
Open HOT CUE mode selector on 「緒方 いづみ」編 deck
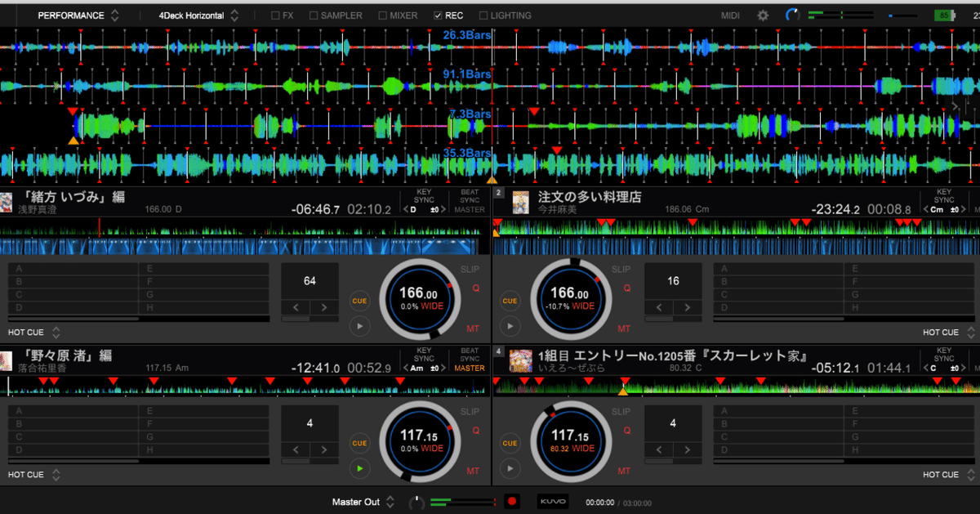[34, 333]
